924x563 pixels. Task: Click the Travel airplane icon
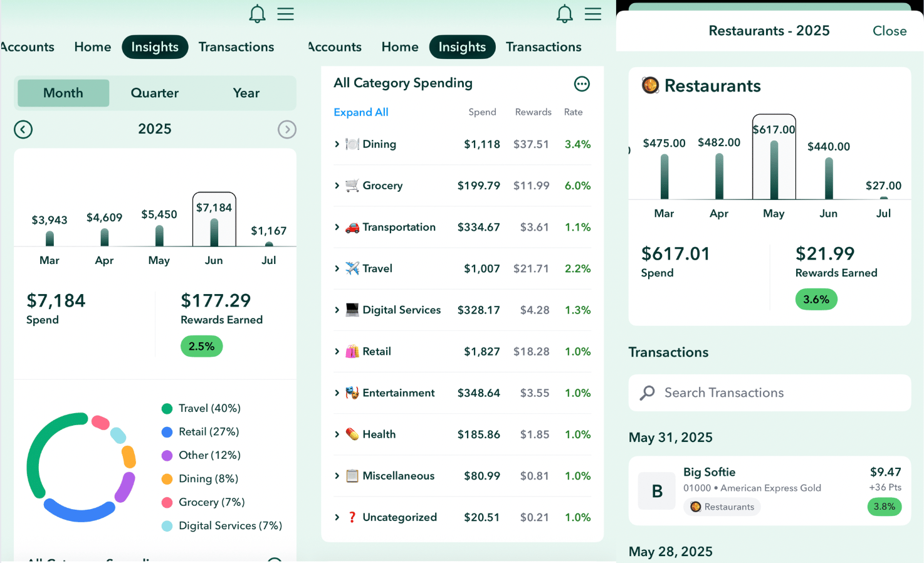352,268
